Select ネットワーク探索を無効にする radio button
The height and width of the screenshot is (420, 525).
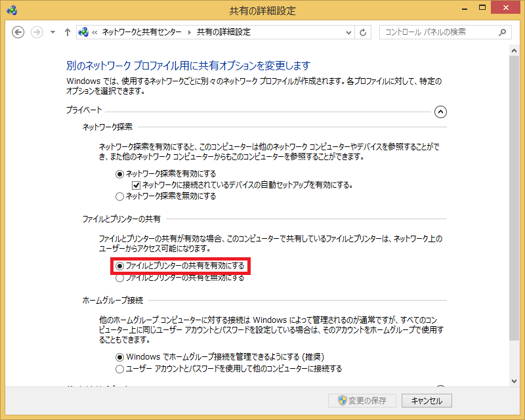119,196
